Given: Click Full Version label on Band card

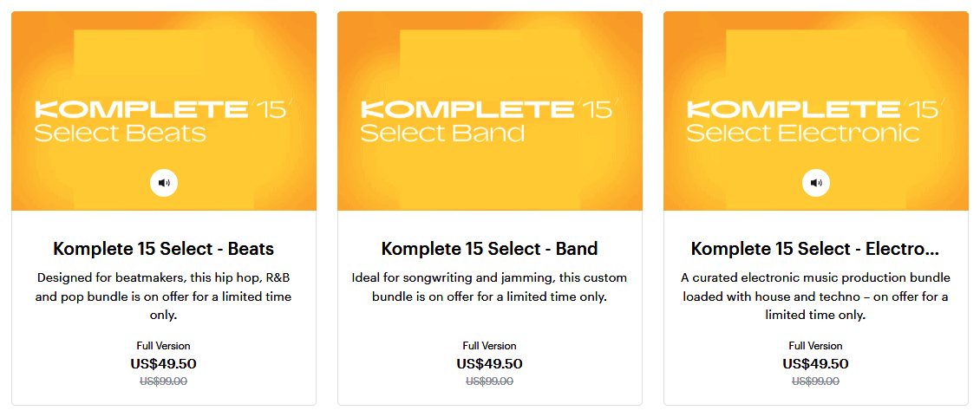Looking at the screenshot, I should point(489,346).
